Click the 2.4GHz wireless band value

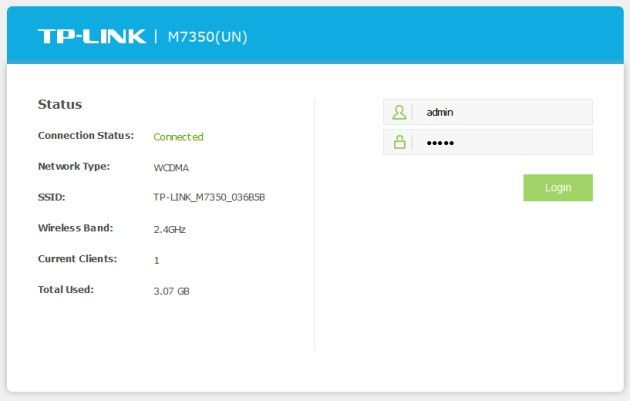click(170, 229)
